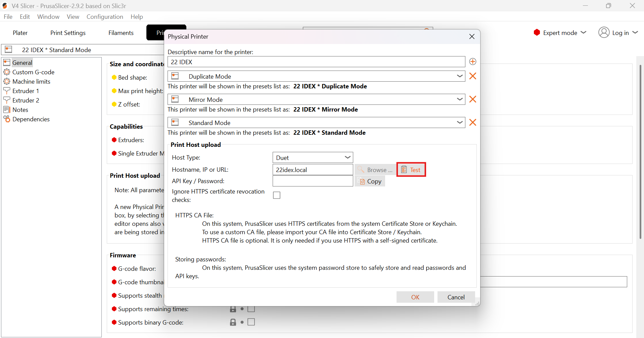
Task: Click the Single Extruder red marker
Action: point(114,153)
